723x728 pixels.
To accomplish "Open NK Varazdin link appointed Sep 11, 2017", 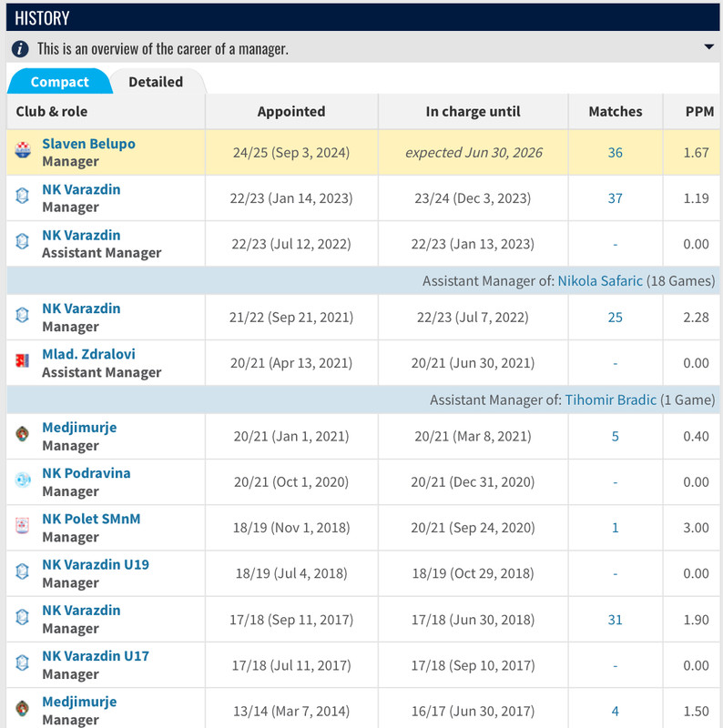I will click(81, 611).
